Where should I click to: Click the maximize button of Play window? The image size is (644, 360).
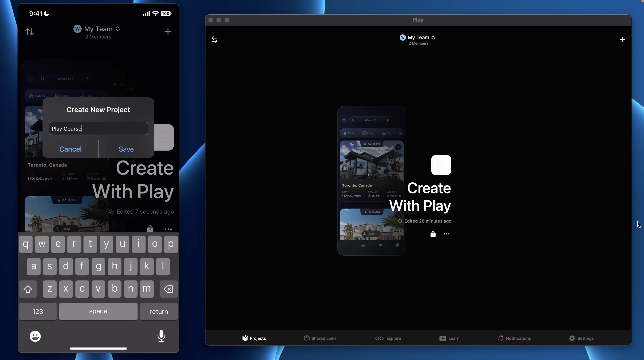(x=227, y=20)
